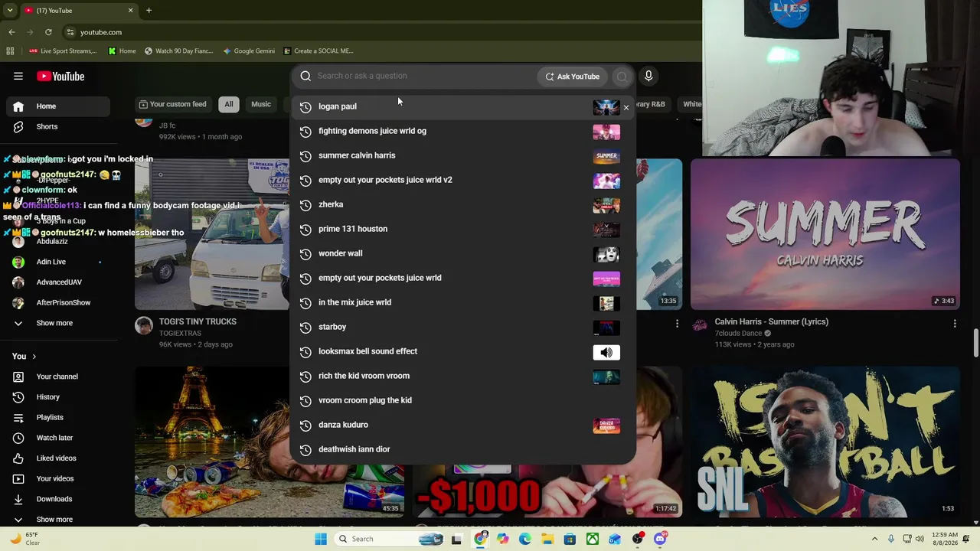Click the YouTube logo
980x551 pixels.
(x=60, y=77)
